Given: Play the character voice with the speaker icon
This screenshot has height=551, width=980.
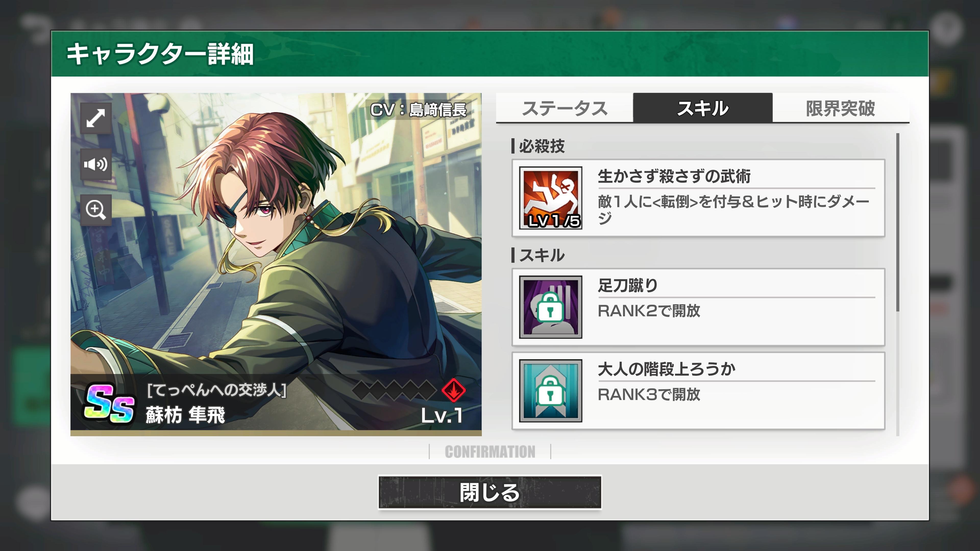Looking at the screenshot, I should point(95,164).
